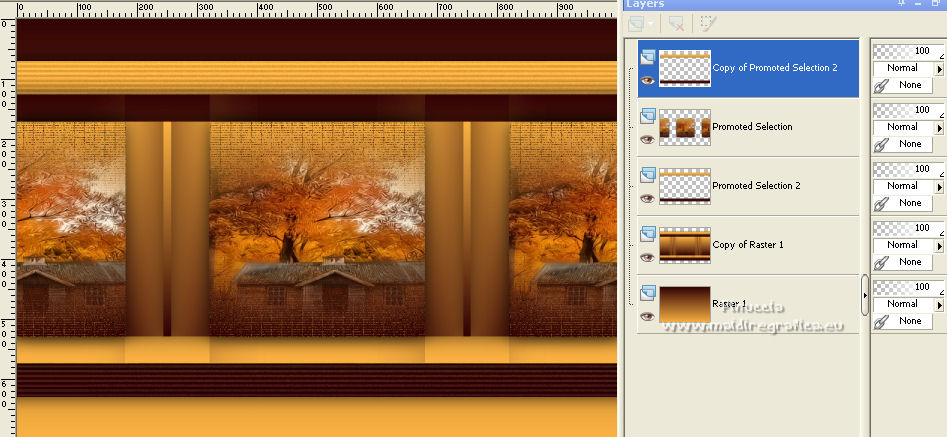
Task: Toggle visibility of Copy of Raster 1
Action: tap(647, 258)
